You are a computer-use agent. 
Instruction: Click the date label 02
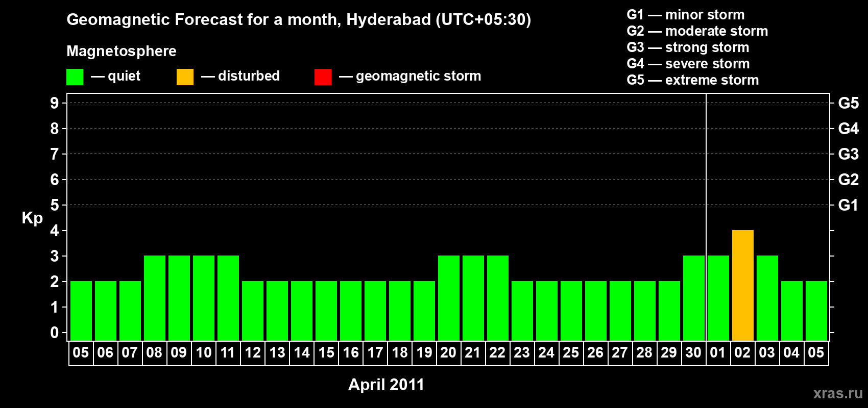pos(742,353)
